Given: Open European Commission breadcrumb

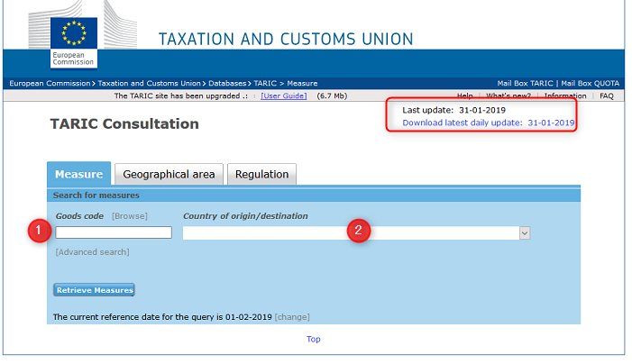Looking at the screenshot, I should tap(50, 84).
